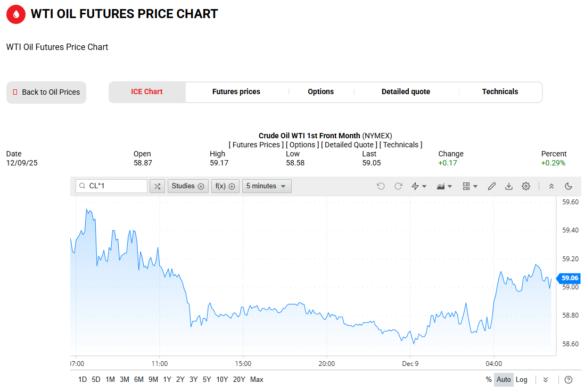Click the help question mark icon
The width and height of the screenshot is (585, 392).
coord(568,380)
